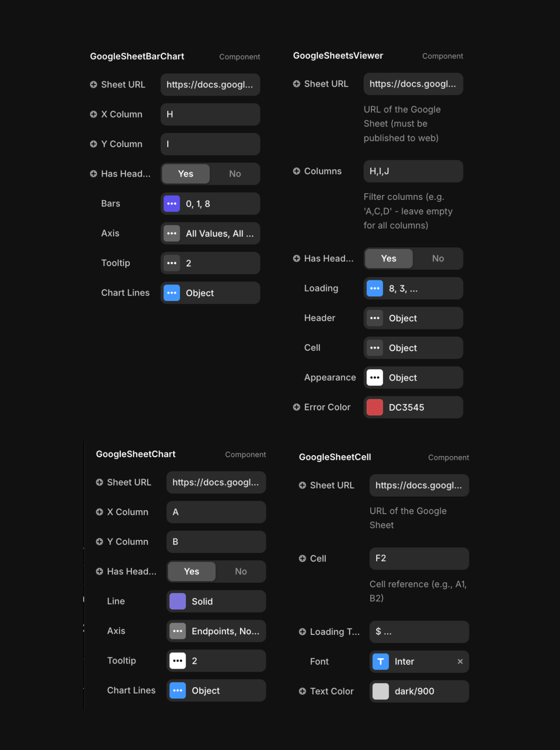
Task: Add variable for Error Color plus icon
Action: [x=296, y=407]
